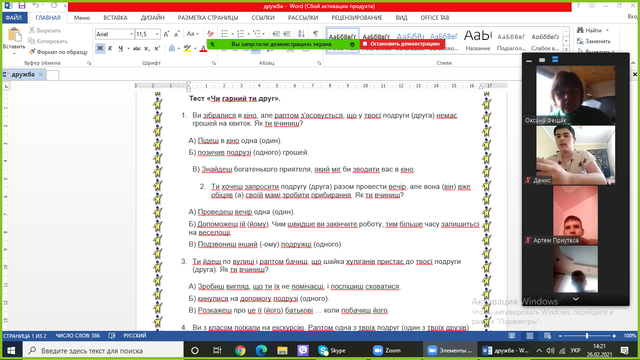Viewport: 640px width, 360px height.
Task: Sort the text with the A-Z sort icon
Action: [x=301, y=34]
